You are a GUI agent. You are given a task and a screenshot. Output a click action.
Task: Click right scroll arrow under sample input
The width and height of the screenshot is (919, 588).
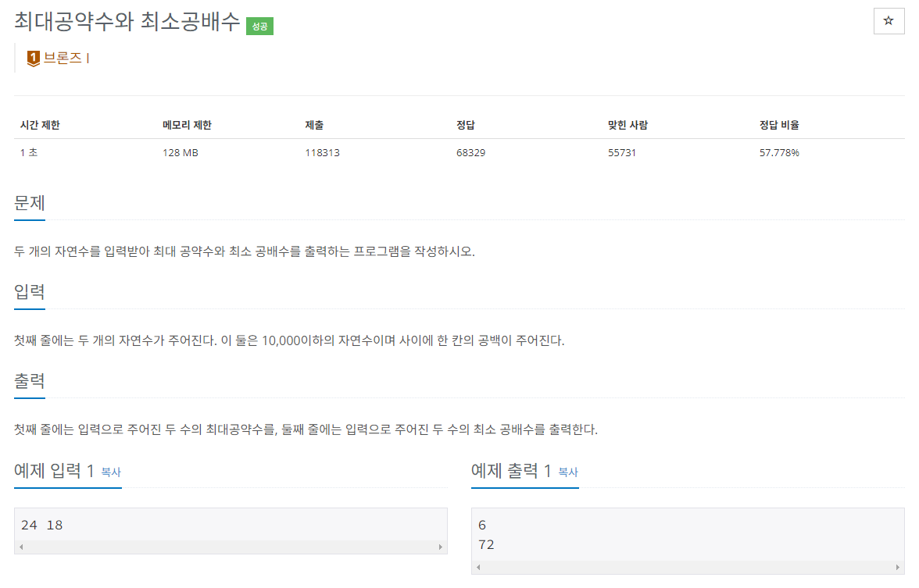[441, 547]
